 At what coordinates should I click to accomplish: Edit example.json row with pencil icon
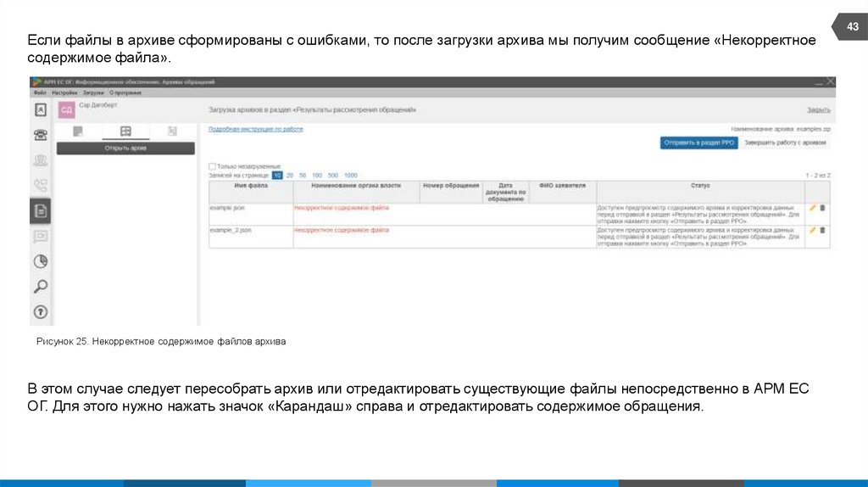813,208
